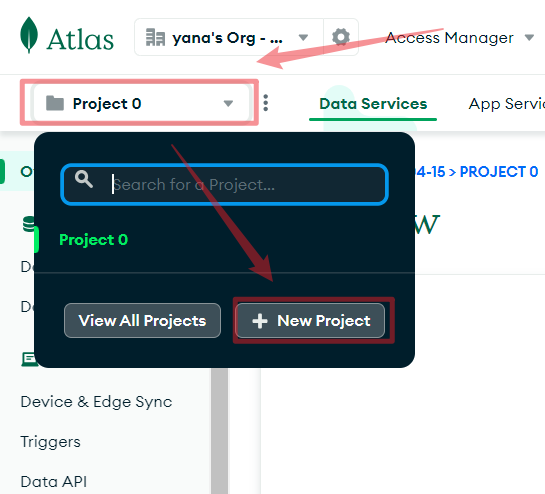Click View All Projects button
The image size is (545, 494).
[x=143, y=321]
